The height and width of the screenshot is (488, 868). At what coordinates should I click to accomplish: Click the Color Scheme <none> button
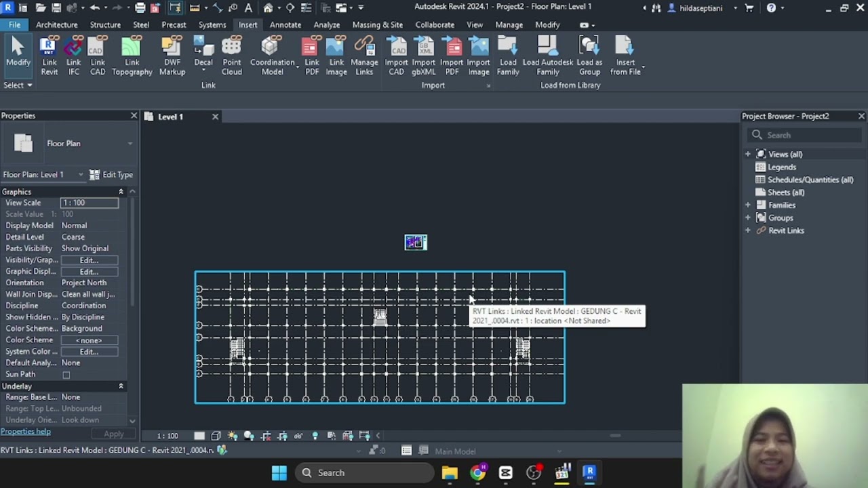pyautogui.click(x=89, y=340)
